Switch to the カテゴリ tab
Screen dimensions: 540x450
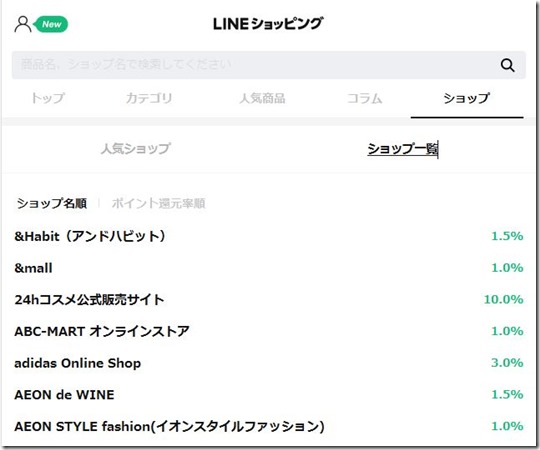coord(149,98)
